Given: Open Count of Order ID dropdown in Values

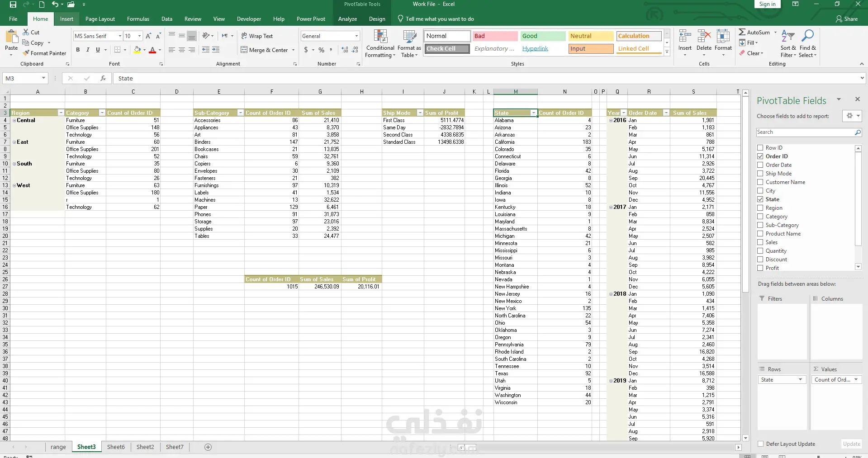Looking at the screenshot, I should pos(856,379).
